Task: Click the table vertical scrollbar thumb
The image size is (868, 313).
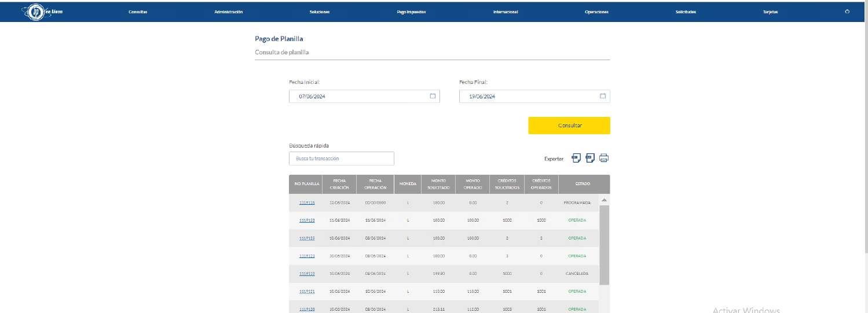Action: (604, 245)
